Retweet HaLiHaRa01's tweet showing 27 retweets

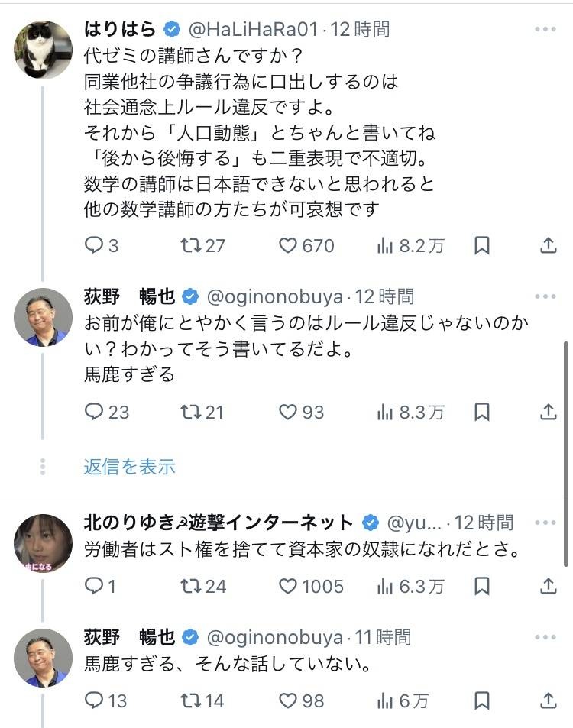coord(189,245)
